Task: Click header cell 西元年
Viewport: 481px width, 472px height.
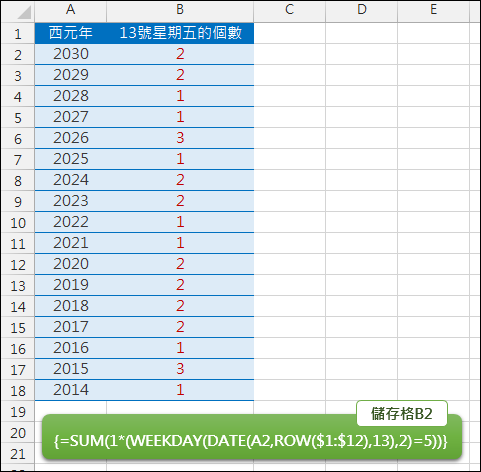Action: [x=70, y=33]
